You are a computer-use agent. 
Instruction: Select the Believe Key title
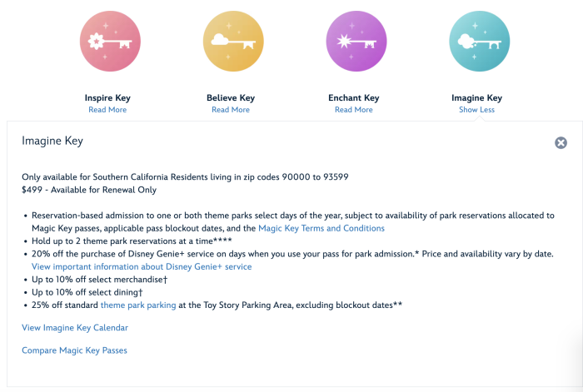(x=231, y=98)
